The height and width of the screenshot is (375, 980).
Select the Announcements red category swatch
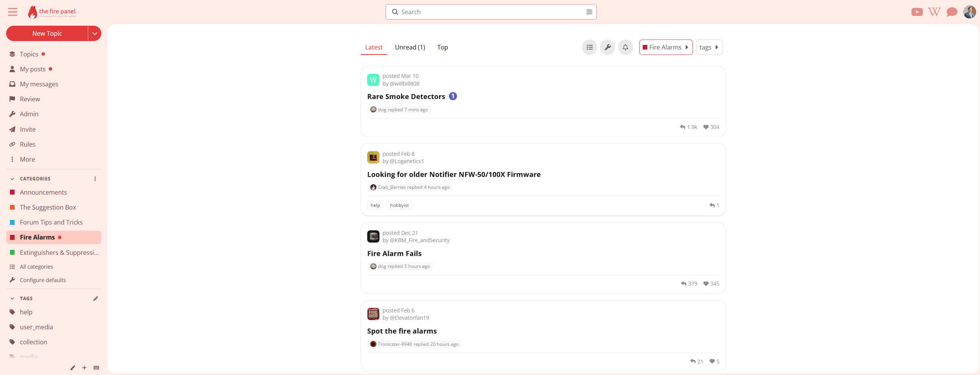[12, 192]
